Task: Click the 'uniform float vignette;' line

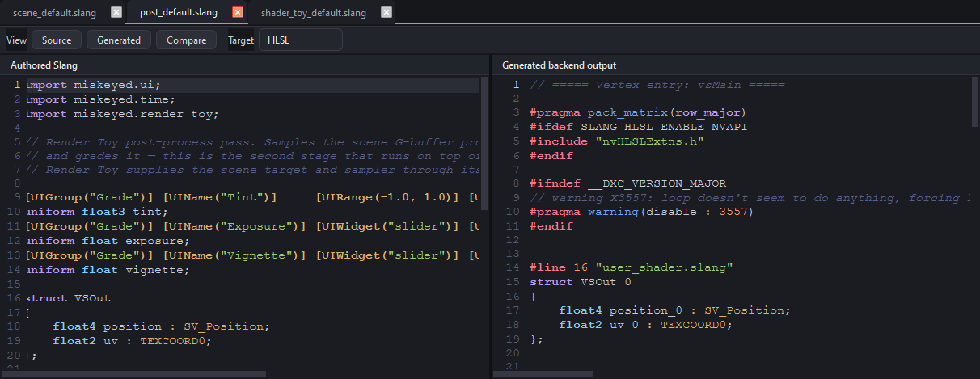Action: point(108,269)
